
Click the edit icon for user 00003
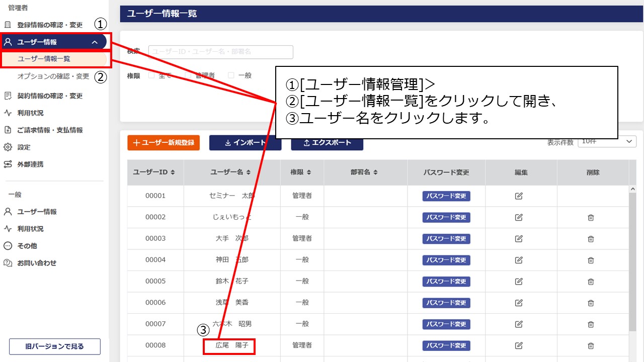(x=519, y=239)
